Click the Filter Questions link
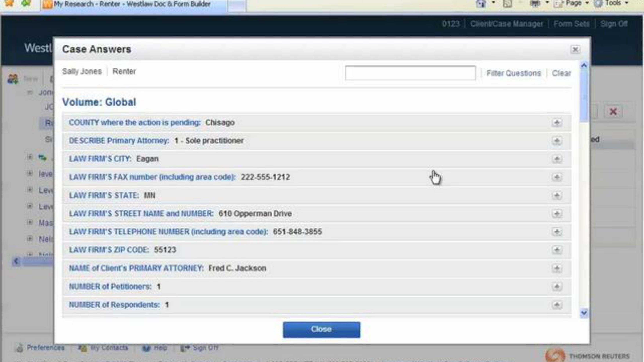644x362 pixels. 514,73
